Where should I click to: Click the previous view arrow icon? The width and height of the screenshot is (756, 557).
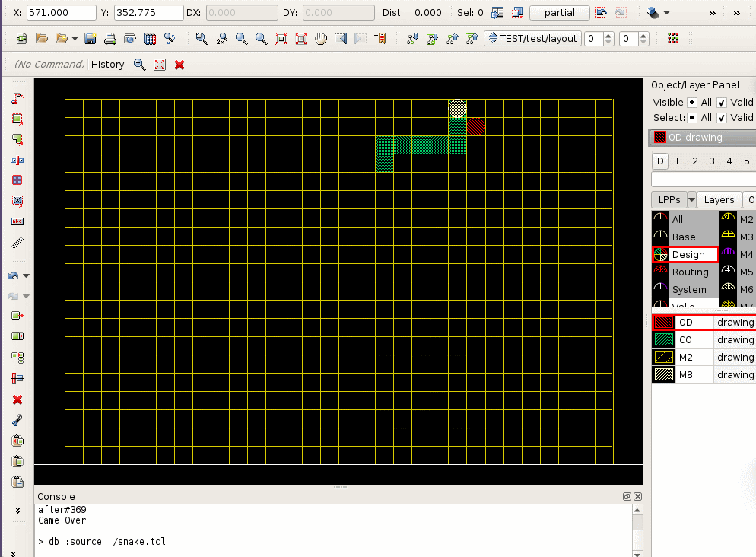click(x=341, y=39)
